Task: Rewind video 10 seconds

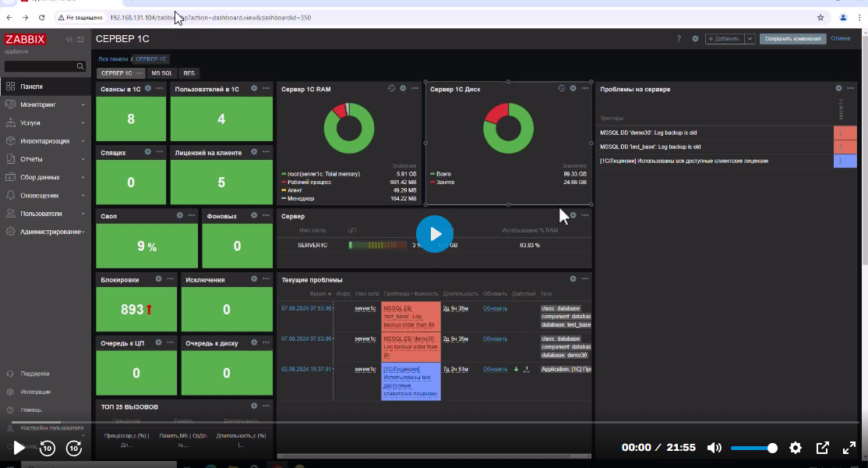Action: pyautogui.click(x=47, y=448)
